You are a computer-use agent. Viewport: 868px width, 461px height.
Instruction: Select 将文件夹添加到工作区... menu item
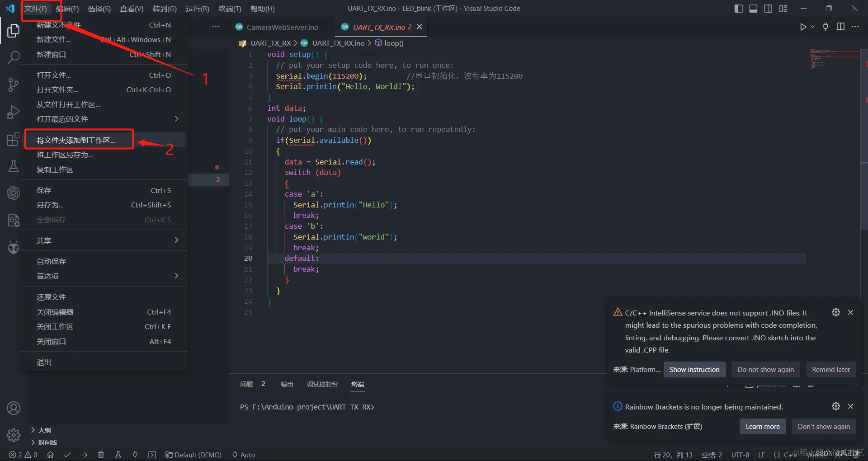[104, 140]
